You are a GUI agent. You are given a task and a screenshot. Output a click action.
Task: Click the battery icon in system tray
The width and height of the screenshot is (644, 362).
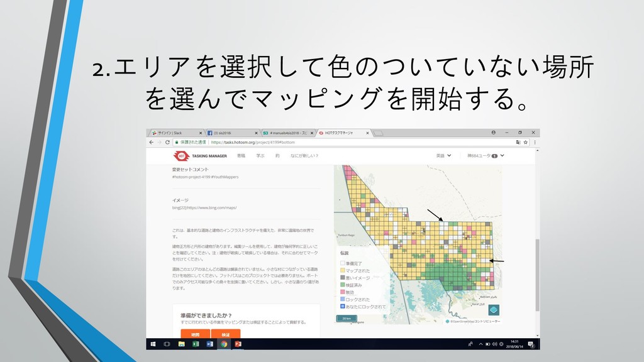pyautogui.click(x=487, y=344)
